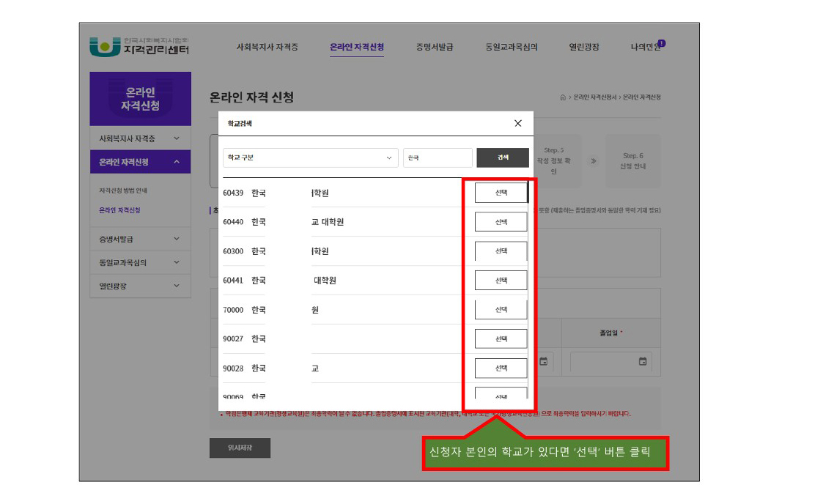823x504 pixels.
Task: Open the 학교 구분 dropdown
Action: point(310,157)
